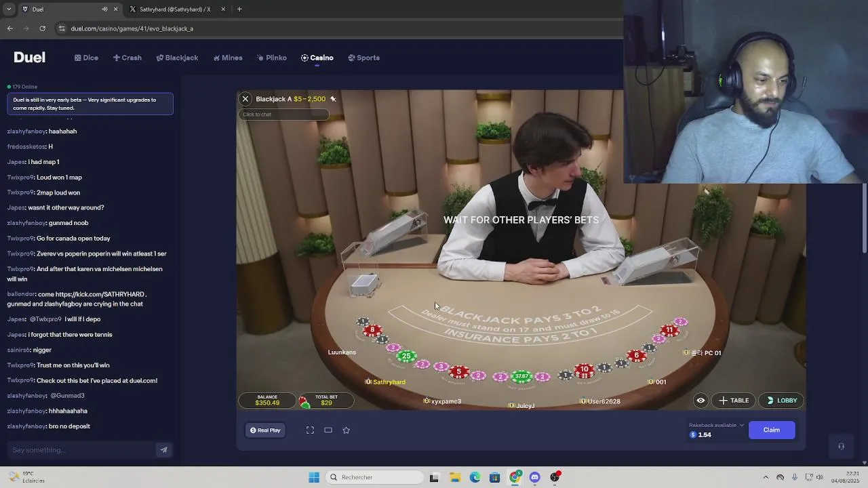Return to the LOBBY
868x488 pixels.
[x=781, y=401]
